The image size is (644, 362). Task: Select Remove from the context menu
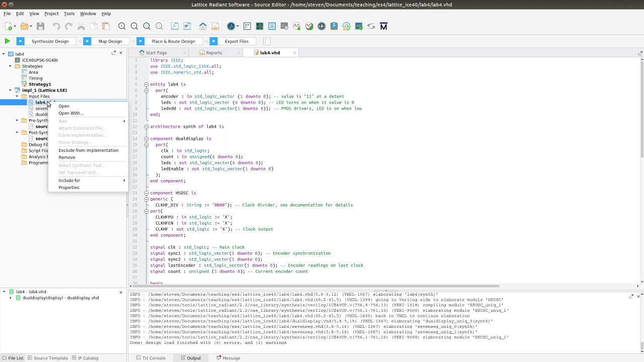tap(67, 157)
